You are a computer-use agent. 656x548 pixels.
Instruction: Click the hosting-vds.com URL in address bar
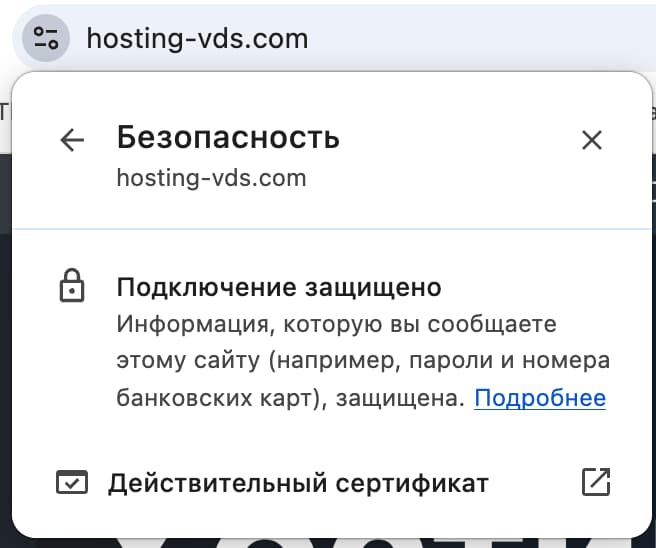tap(197, 39)
